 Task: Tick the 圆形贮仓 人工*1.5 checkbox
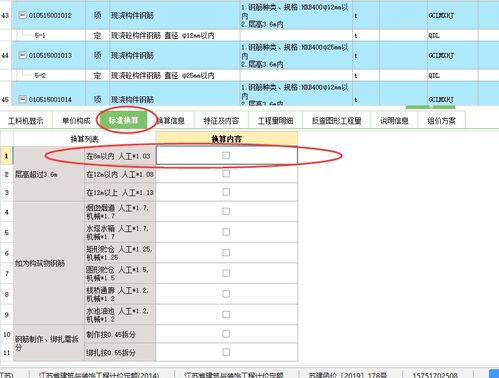226,273
